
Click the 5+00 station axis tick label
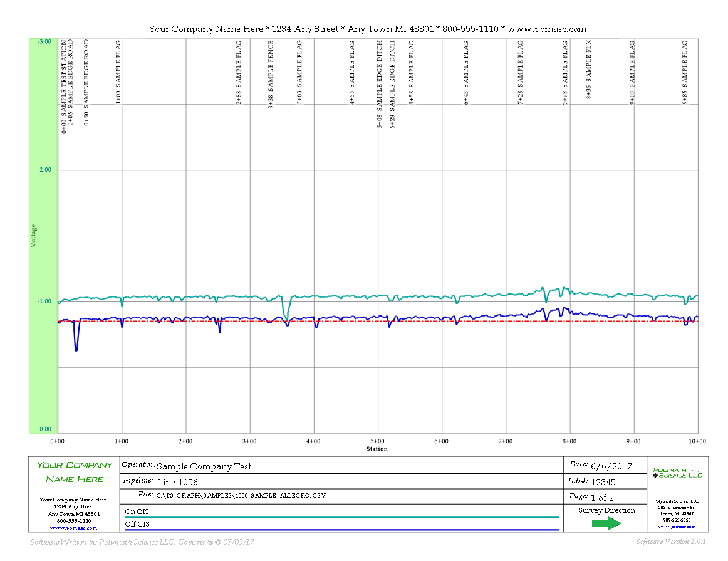tap(377, 441)
